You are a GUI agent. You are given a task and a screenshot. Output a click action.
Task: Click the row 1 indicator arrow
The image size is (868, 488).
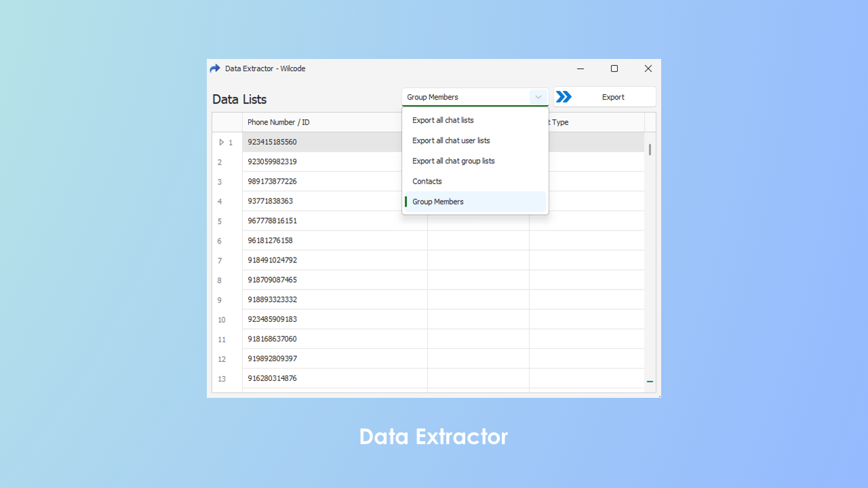[221, 142]
